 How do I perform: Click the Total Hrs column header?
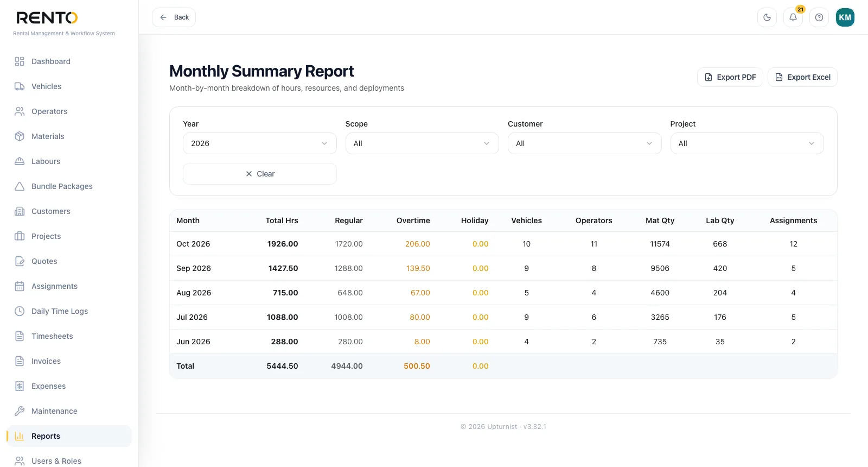282,220
